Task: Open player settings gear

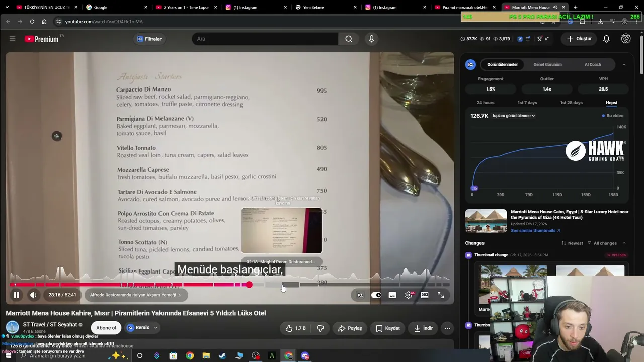Action: tap(409, 295)
